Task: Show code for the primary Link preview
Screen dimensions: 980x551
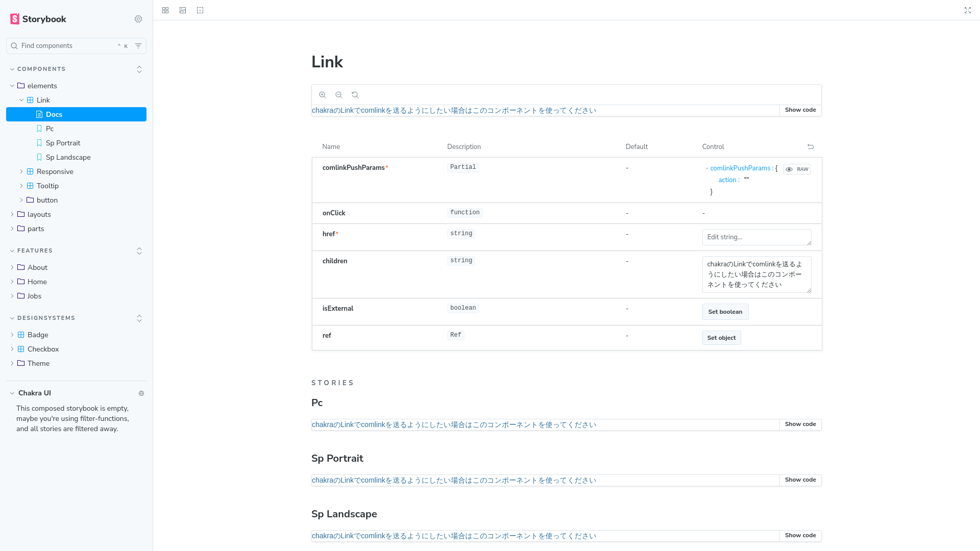Action: (x=800, y=110)
